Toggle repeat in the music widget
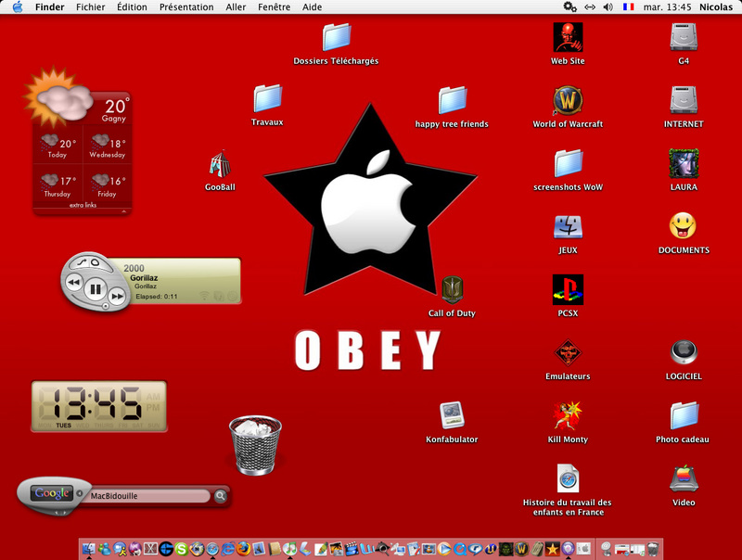Viewport: 742px width, 560px height. click(x=96, y=262)
